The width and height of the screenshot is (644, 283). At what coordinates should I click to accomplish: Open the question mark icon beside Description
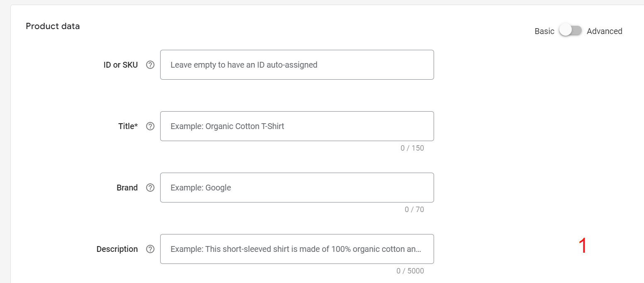tap(150, 249)
